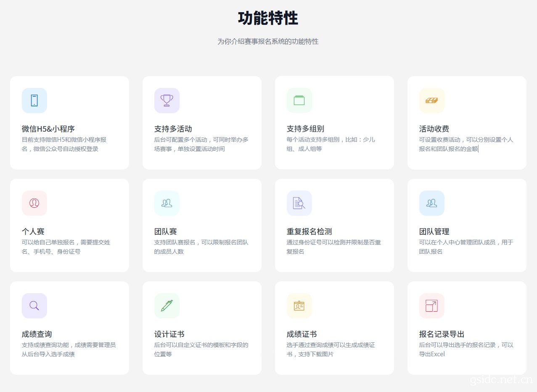This screenshot has width=537, height=392.
Task: Click description starting 可以给自己单独报名
Action: (66, 247)
